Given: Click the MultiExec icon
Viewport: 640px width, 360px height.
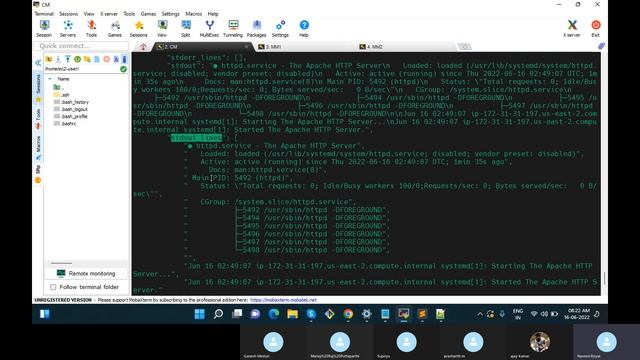Looking at the screenshot, I should [209, 29].
